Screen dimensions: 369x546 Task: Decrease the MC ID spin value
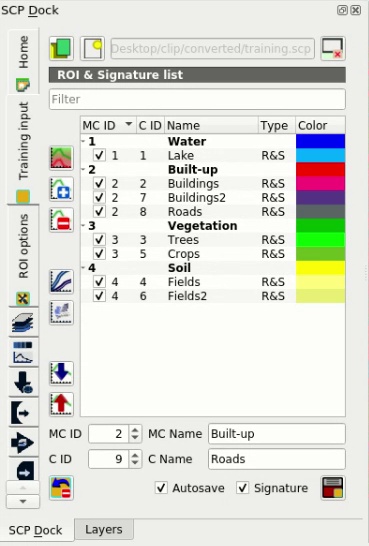(135, 438)
